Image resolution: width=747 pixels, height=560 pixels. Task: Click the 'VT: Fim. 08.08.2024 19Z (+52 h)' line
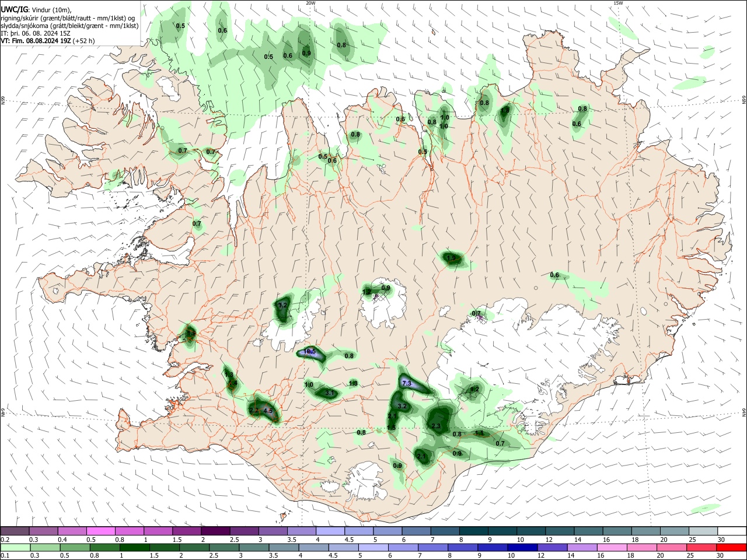(48, 41)
